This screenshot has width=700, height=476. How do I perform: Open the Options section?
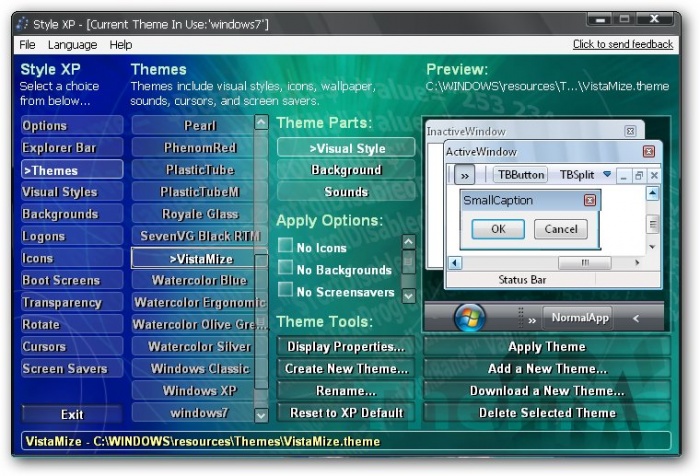tap(72, 125)
